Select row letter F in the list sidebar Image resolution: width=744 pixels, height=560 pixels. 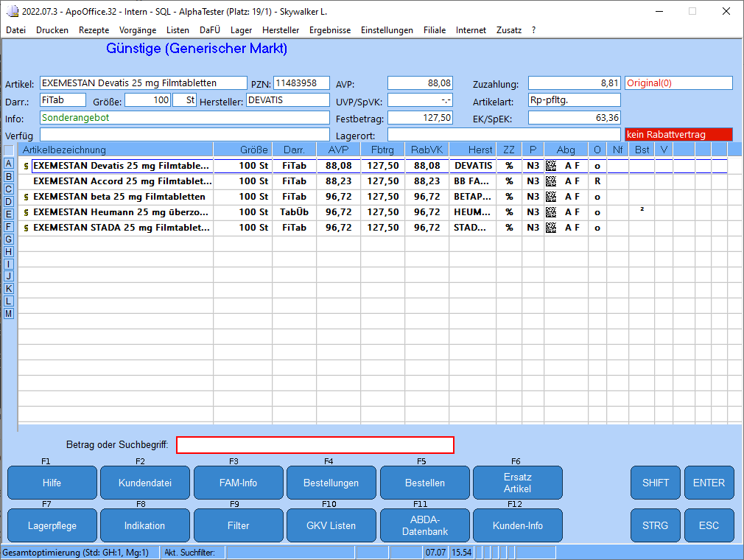click(x=9, y=226)
